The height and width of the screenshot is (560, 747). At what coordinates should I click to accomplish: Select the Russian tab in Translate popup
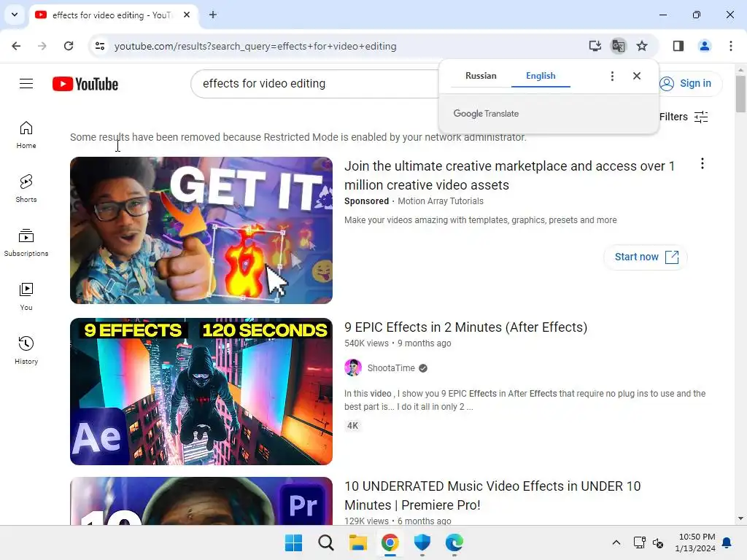tap(481, 76)
